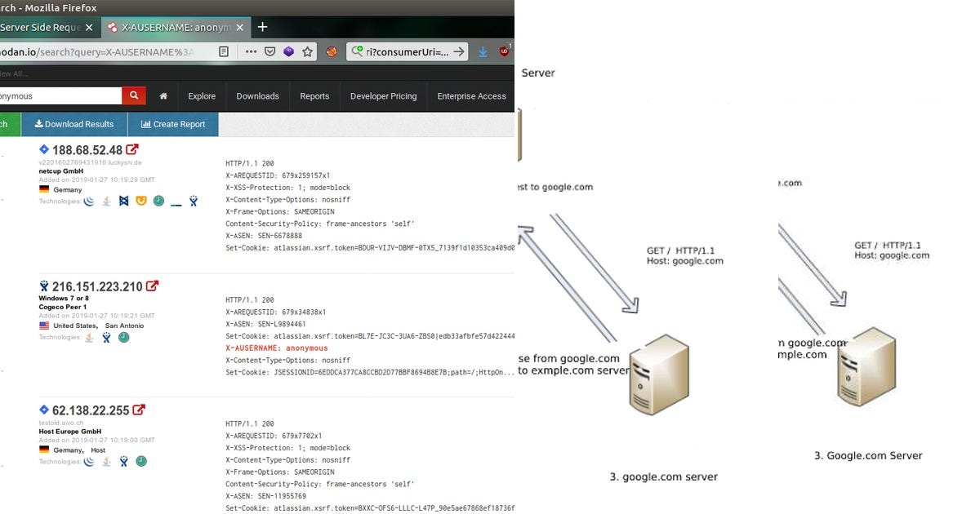This screenshot has width=980, height=514.
Task: Click the Download Results button
Action: (x=74, y=124)
